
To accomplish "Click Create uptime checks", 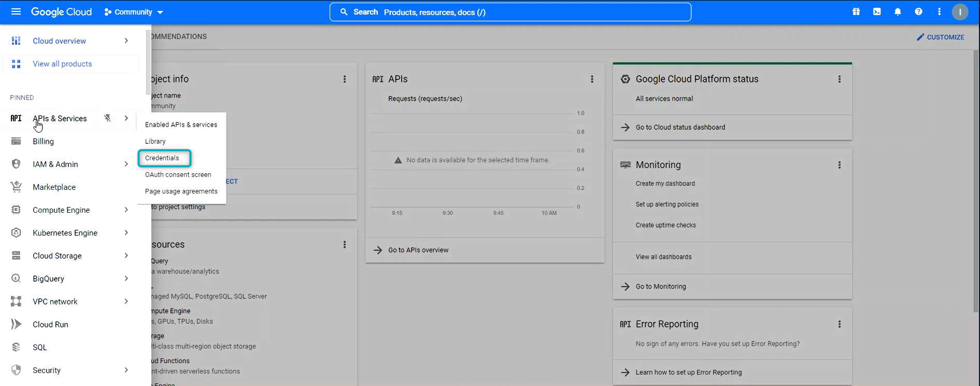I will pyautogui.click(x=666, y=225).
